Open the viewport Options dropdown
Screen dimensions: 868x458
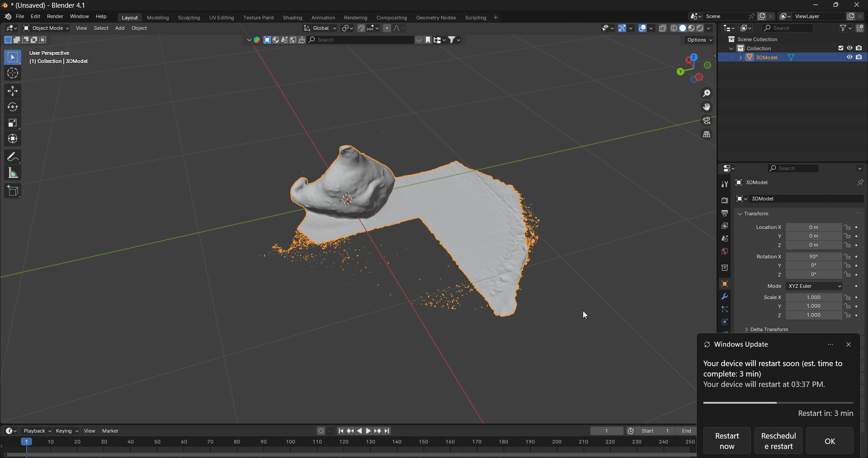(700, 40)
